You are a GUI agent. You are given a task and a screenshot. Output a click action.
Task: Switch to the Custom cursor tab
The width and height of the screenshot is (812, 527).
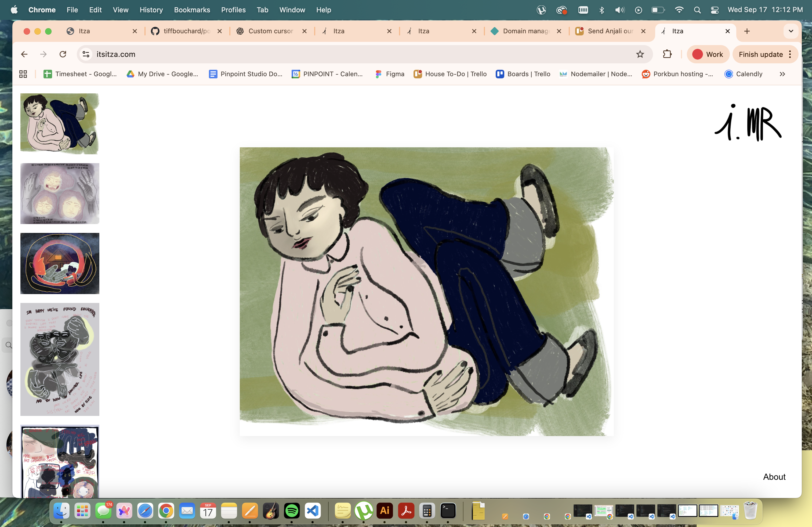pos(271,31)
